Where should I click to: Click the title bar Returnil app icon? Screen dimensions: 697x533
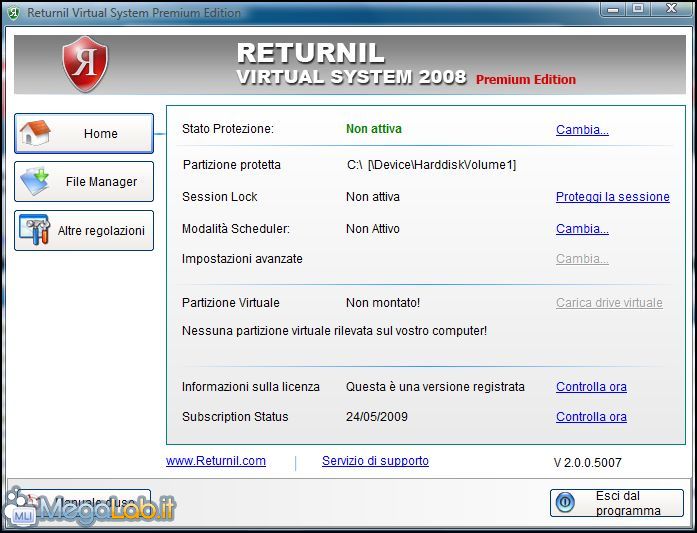click(13, 13)
